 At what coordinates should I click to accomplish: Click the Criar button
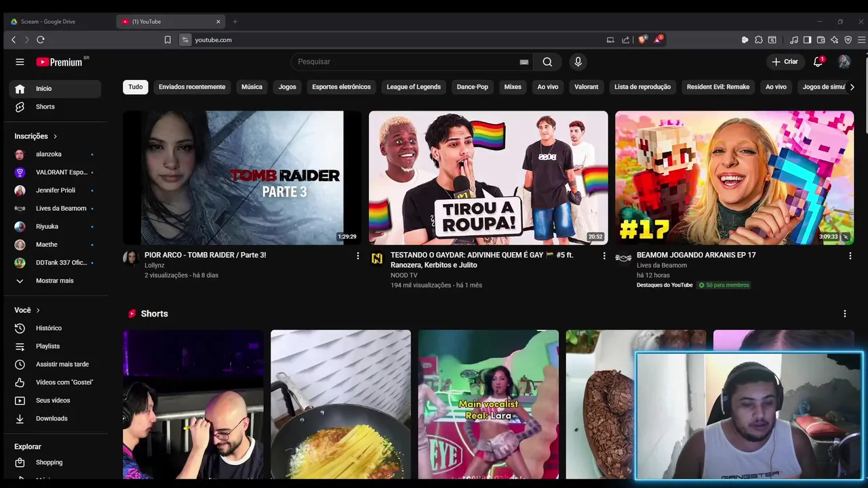[785, 62]
